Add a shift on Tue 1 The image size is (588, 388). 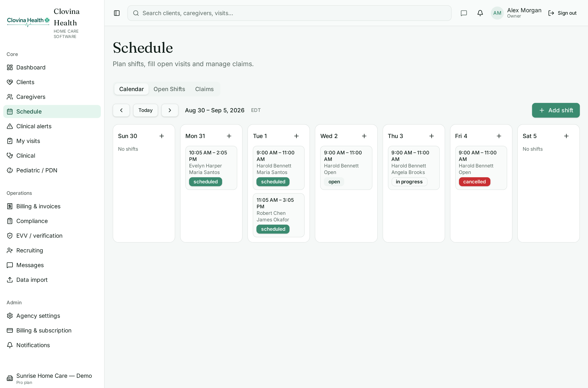click(296, 136)
